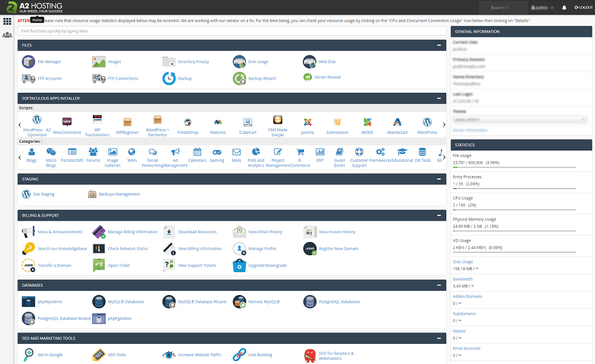This screenshot has width=595, height=364.
Task: Focus the find functions search field
Action: [x=232, y=31]
